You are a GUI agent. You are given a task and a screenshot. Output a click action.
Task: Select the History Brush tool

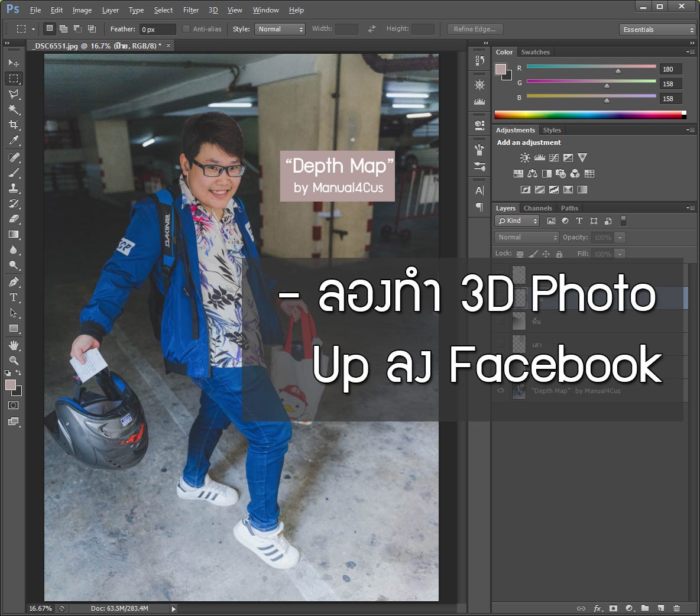[x=14, y=203]
